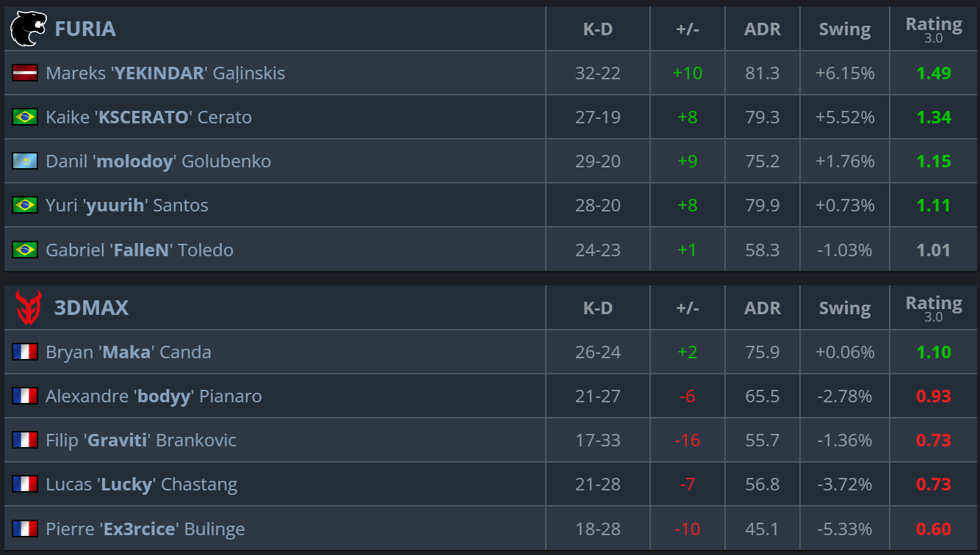Click FURIA's Rating 3.0 column header
980x555 pixels.
tap(934, 29)
